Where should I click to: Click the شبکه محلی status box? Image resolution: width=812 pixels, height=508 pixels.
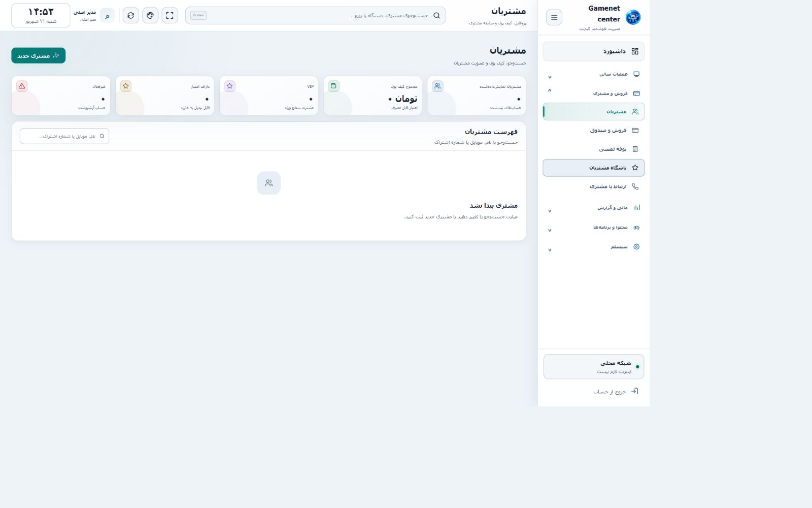point(594,367)
